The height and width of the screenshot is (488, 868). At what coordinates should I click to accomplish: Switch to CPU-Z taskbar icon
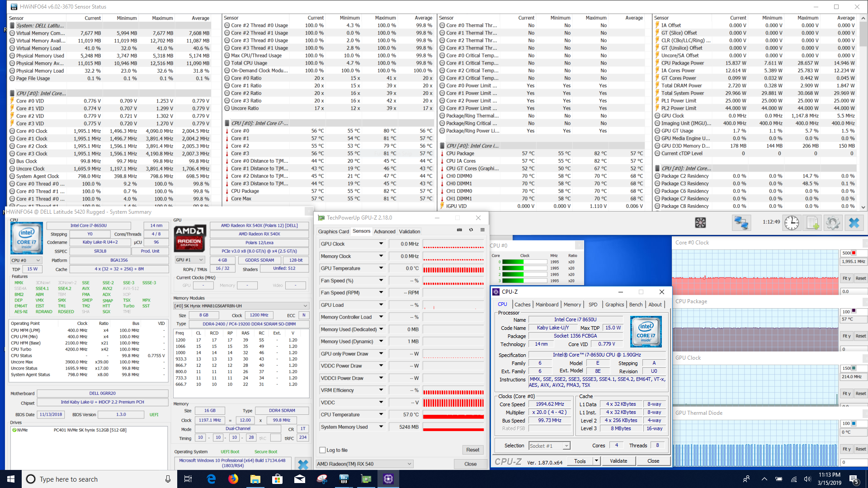tap(388, 479)
